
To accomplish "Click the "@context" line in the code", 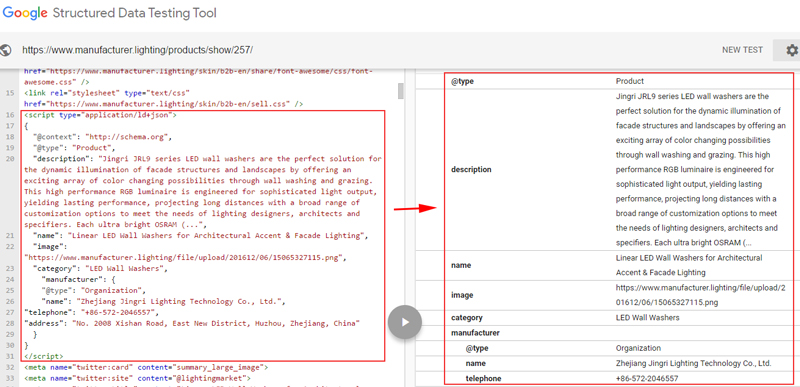I will [103, 137].
